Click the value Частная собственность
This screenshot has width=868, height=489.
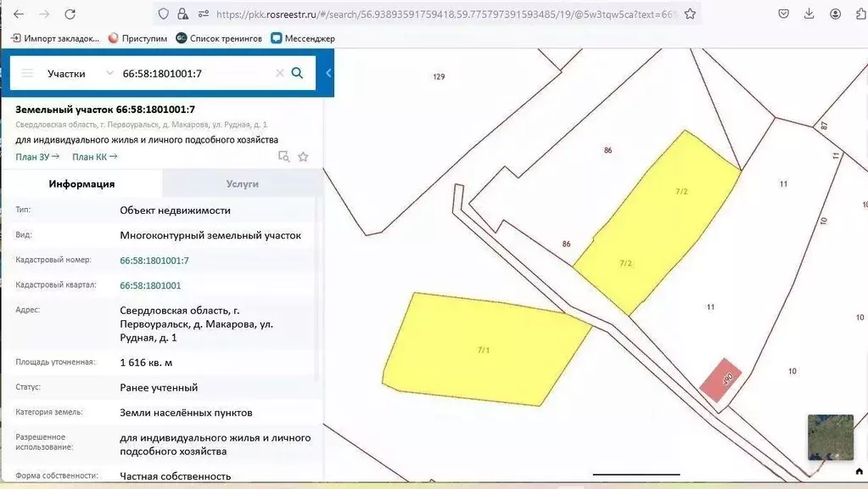pyautogui.click(x=175, y=475)
